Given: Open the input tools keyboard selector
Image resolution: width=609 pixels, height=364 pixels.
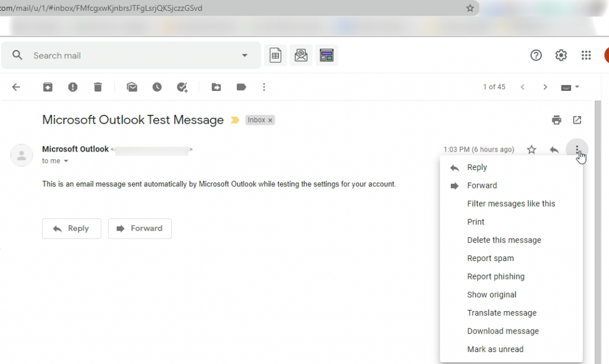Looking at the screenshot, I should [570, 87].
